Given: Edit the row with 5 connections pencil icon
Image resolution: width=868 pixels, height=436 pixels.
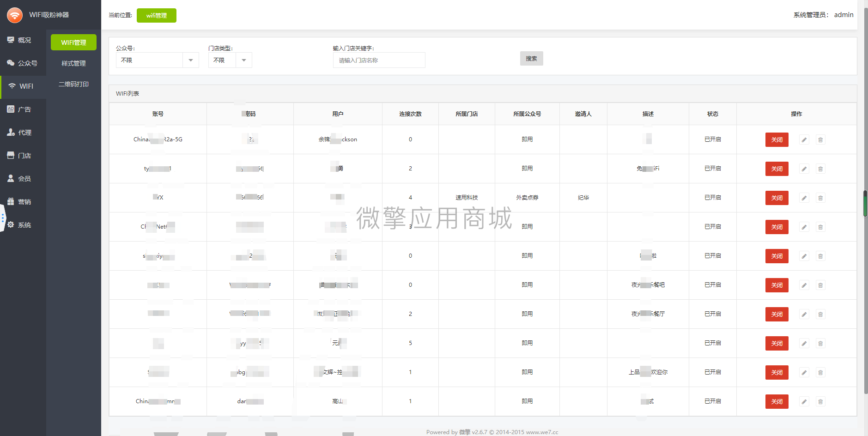Looking at the screenshot, I should click(804, 343).
